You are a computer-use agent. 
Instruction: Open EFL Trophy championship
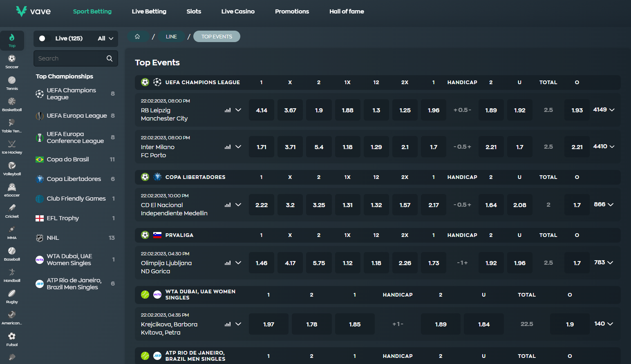click(x=75, y=218)
